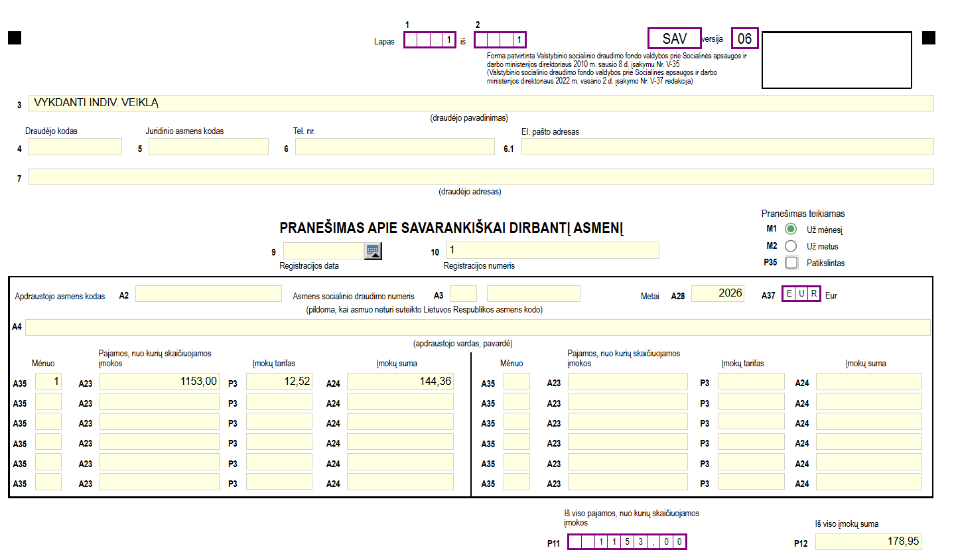This screenshot has width=954, height=560.
Task: Click the 'Juridinio asmens kodas' field
Action: click(208, 147)
